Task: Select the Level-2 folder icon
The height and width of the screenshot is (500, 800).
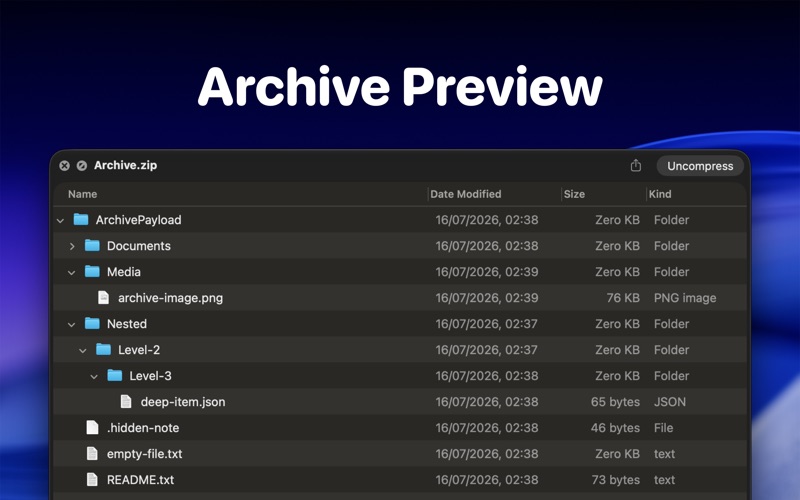Action: (x=103, y=349)
